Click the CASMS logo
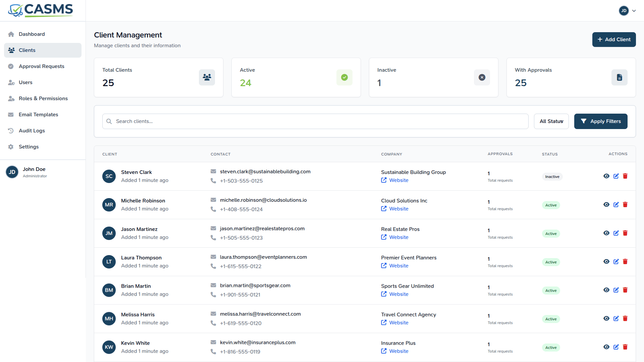Image resolution: width=644 pixels, height=362 pixels. pos(41,10)
